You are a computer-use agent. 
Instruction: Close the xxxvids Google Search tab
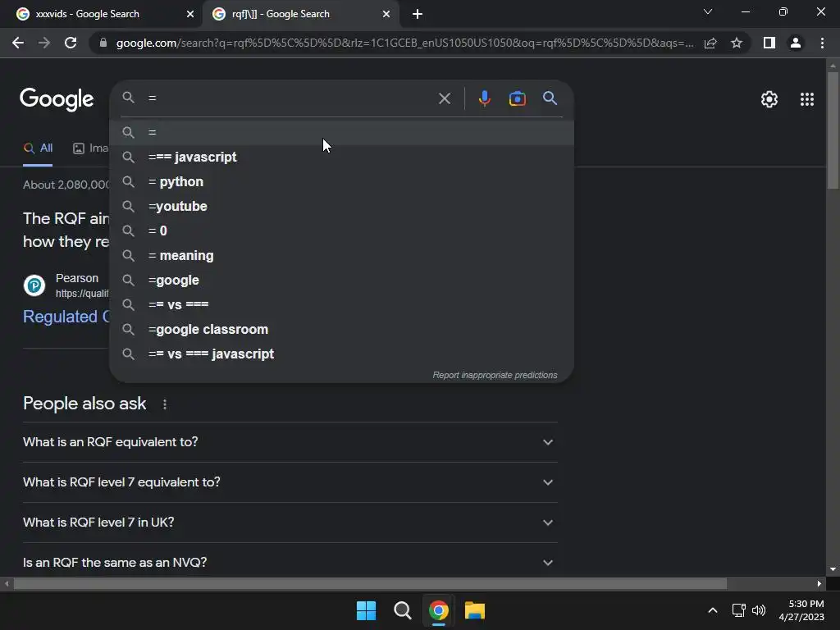coord(190,15)
